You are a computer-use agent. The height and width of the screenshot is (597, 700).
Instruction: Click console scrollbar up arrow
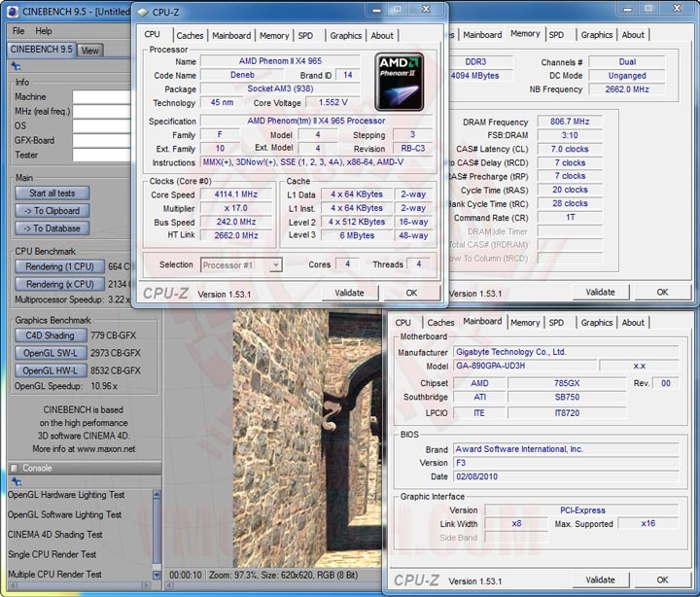point(157,494)
